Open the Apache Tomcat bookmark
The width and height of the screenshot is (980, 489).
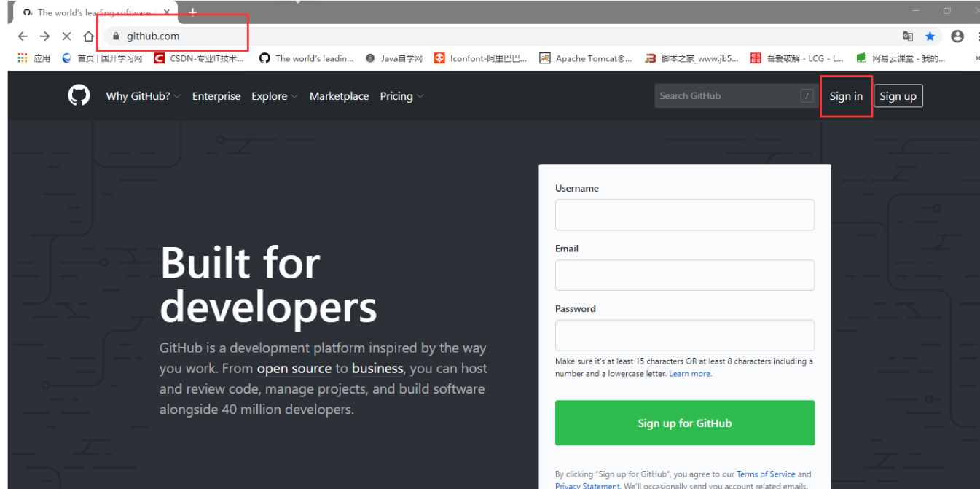(586, 58)
